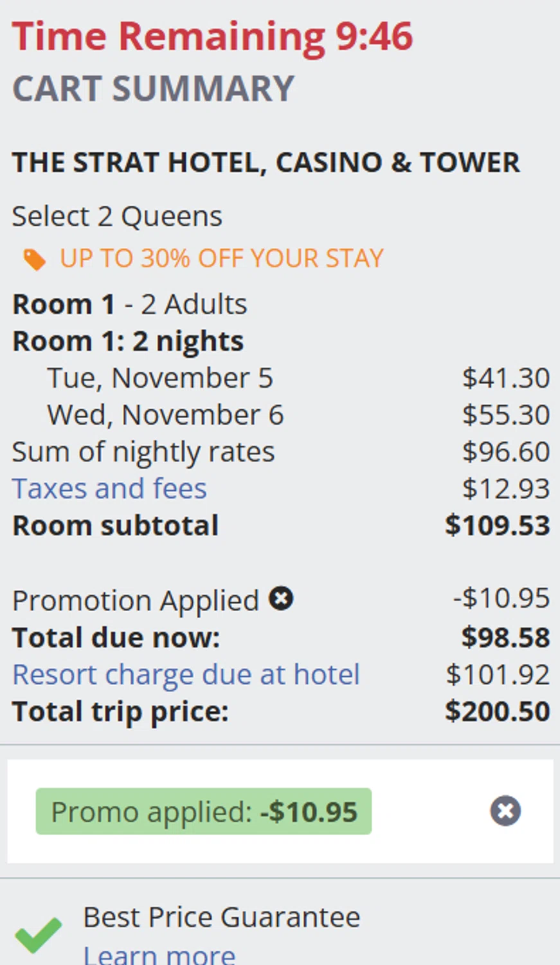Click the orange discount tag icon
The image size is (560, 965).
(x=35, y=260)
